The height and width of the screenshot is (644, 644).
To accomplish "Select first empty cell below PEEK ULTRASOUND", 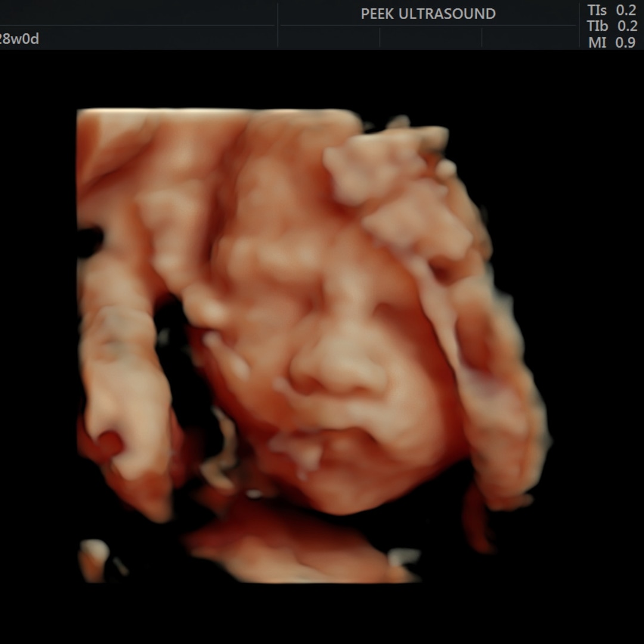I will [329, 38].
